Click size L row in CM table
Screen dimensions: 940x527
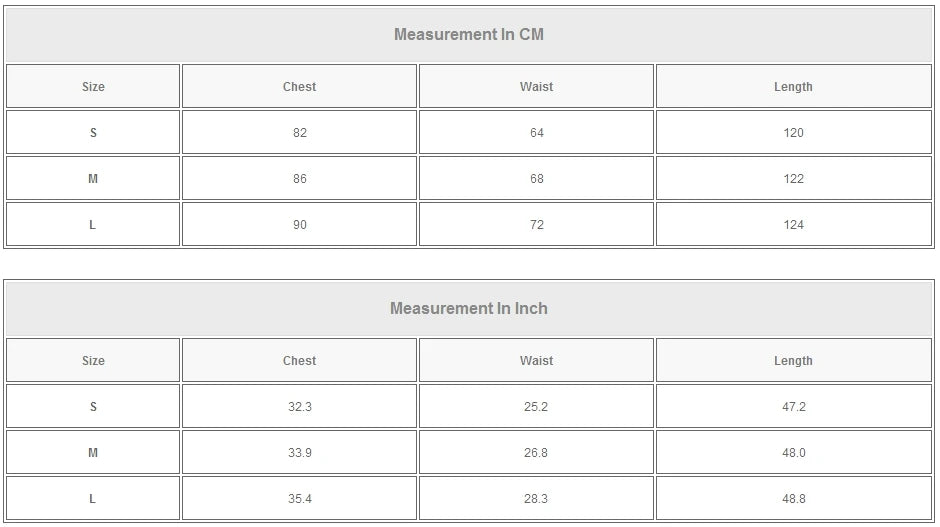(93, 225)
